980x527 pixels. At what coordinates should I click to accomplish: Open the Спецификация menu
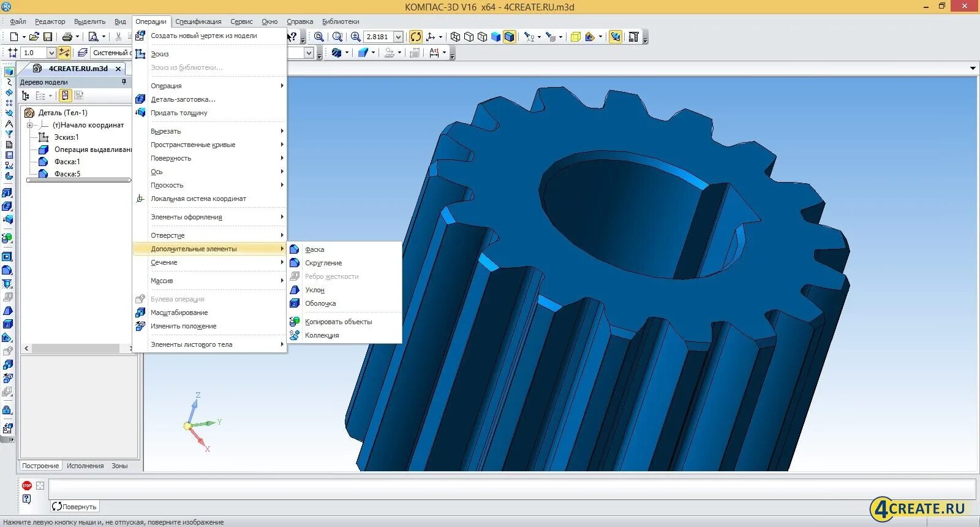coord(198,21)
